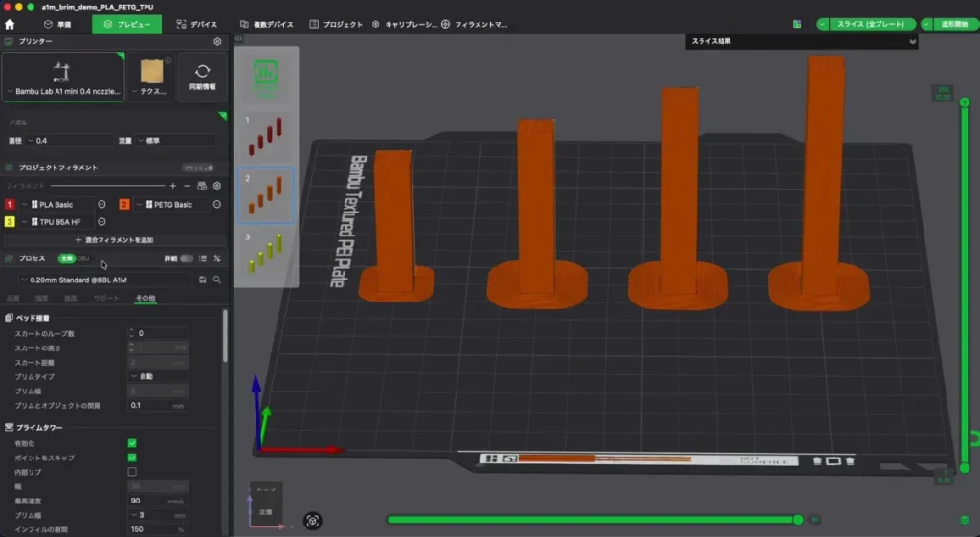Open the slice options arrow beside スライス

pos(822,24)
